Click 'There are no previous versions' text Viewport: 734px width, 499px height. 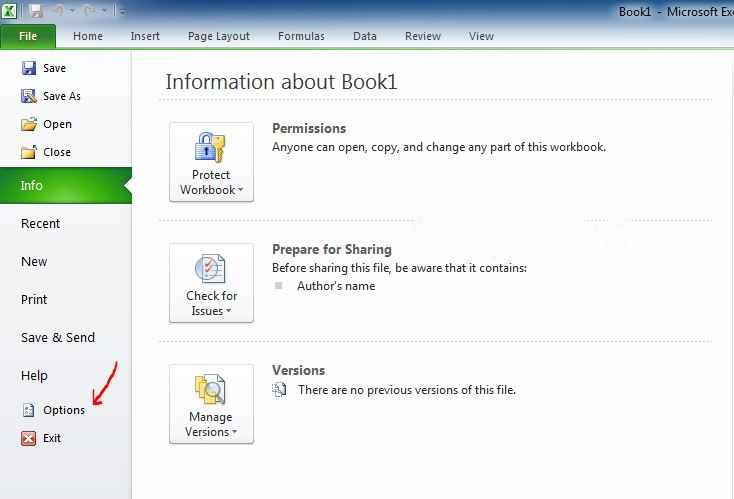[x=407, y=390]
